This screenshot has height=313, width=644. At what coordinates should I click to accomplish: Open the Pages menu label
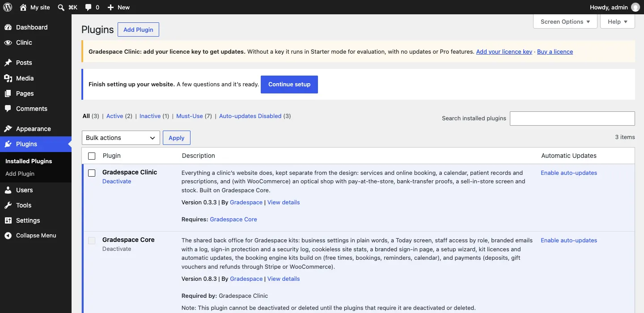(25, 93)
